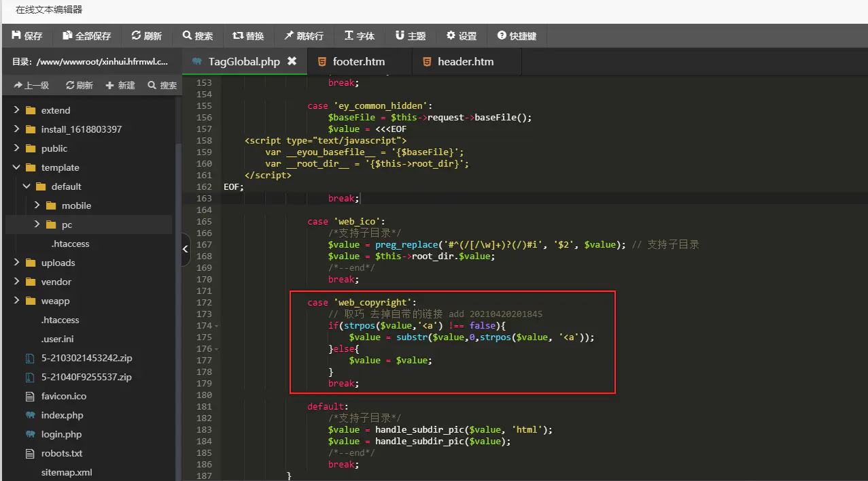This screenshot has width=868, height=481.
Task: Click 全部保存 save-all toolbar button
Action: pyautogui.click(x=86, y=35)
